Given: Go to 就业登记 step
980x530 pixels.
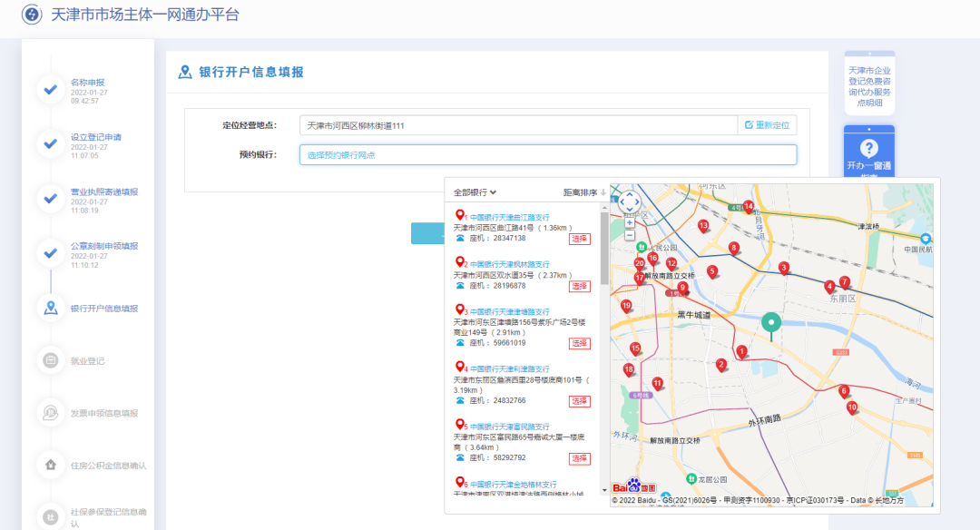Looking at the screenshot, I should (x=87, y=361).
